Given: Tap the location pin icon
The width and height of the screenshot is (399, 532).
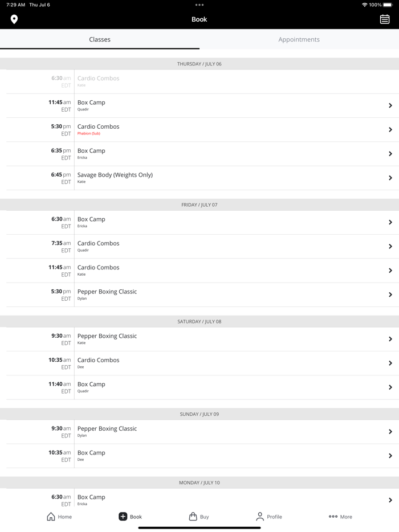Looking at the screenshot, I should click(x=14, y=19).
